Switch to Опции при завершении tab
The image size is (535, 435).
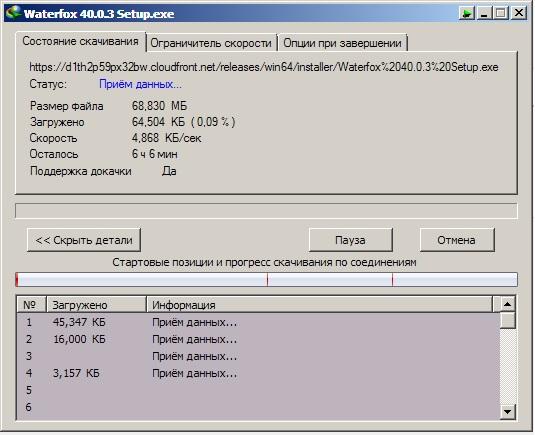click(x=342, y=43)
